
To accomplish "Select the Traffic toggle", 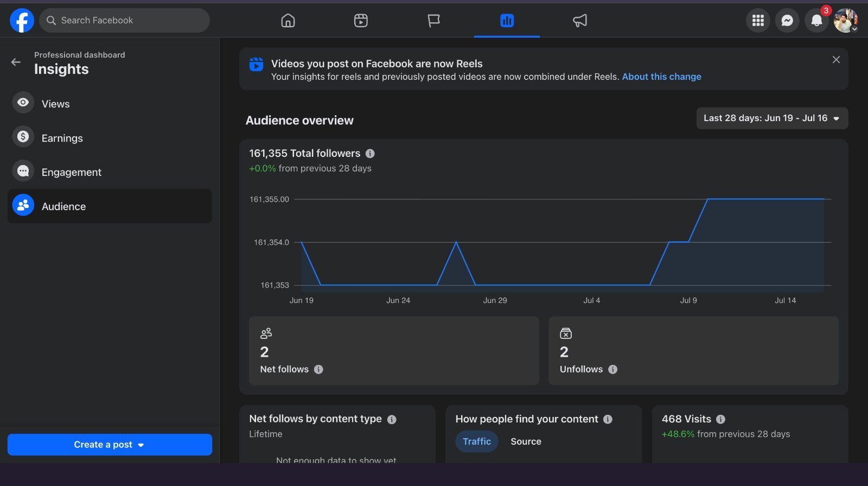I will point(477,441).
